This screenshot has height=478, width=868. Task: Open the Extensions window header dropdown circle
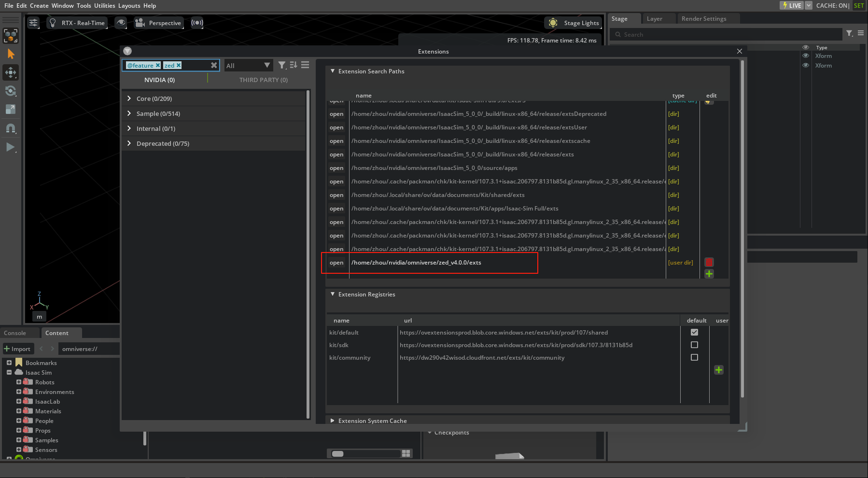pyautogui.click(x=127, y=51)
